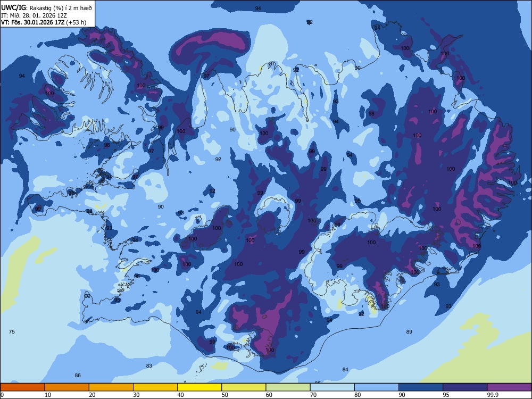532x399 pixels.
Task: Click the "91" humidity value on the map
Action: point(87,322)
